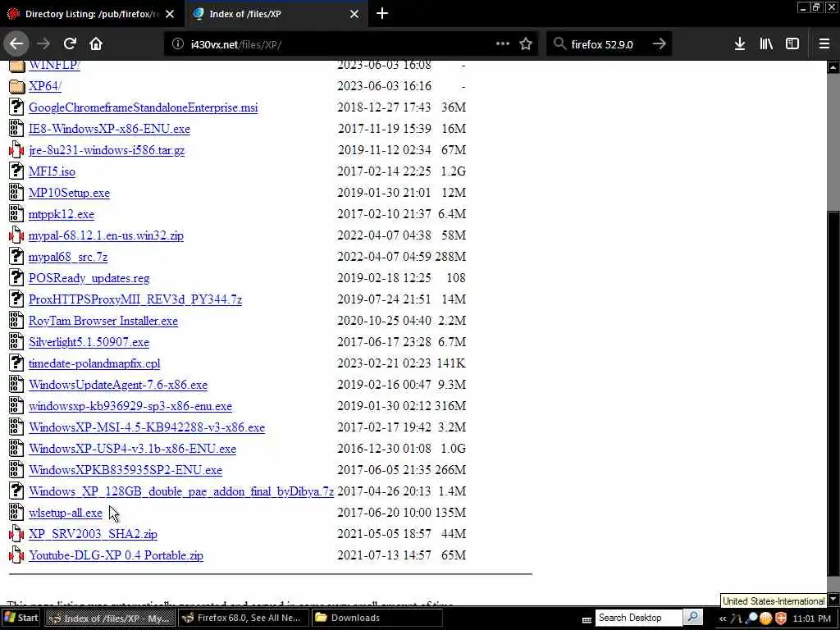Click the Search Desktop field
This screenshot has height=630, width=840.
(637, 618)
